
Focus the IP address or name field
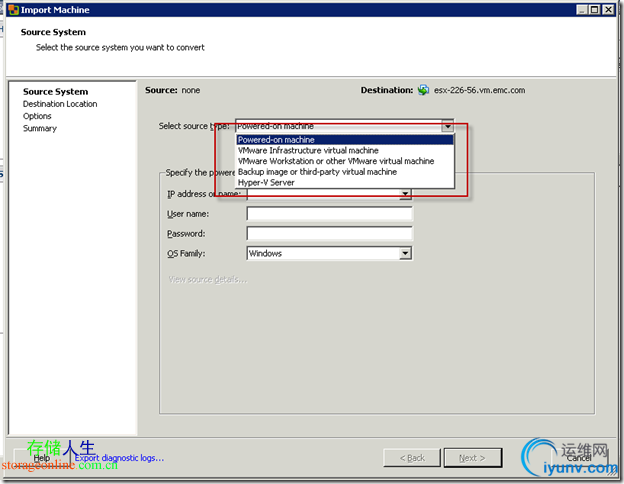click(323, 194)
